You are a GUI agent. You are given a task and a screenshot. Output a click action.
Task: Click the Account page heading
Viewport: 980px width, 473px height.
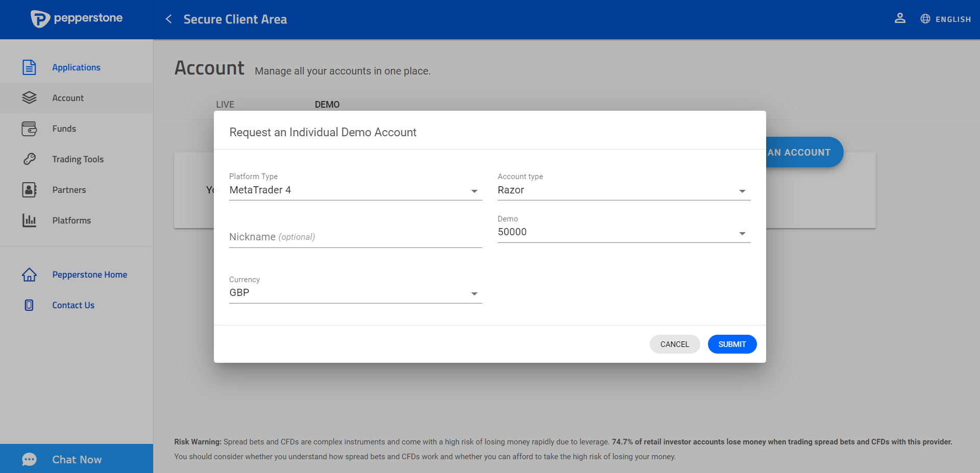coord(209,68)
